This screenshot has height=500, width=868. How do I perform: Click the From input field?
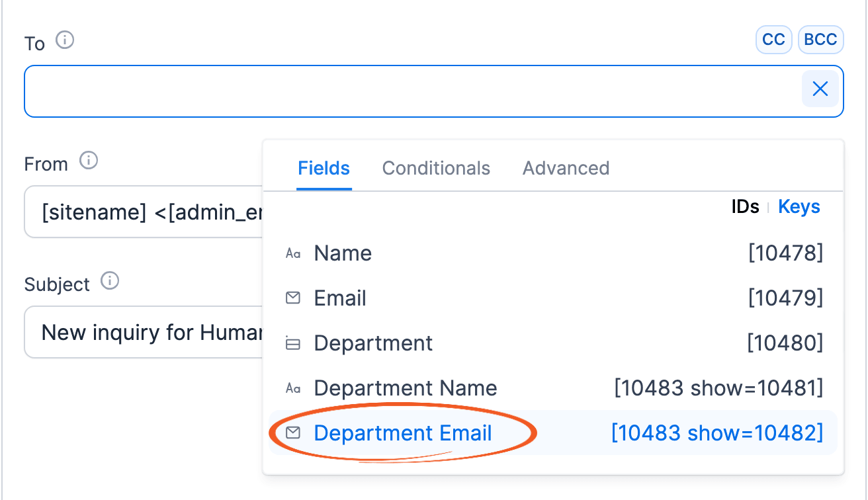click(144, 212)
